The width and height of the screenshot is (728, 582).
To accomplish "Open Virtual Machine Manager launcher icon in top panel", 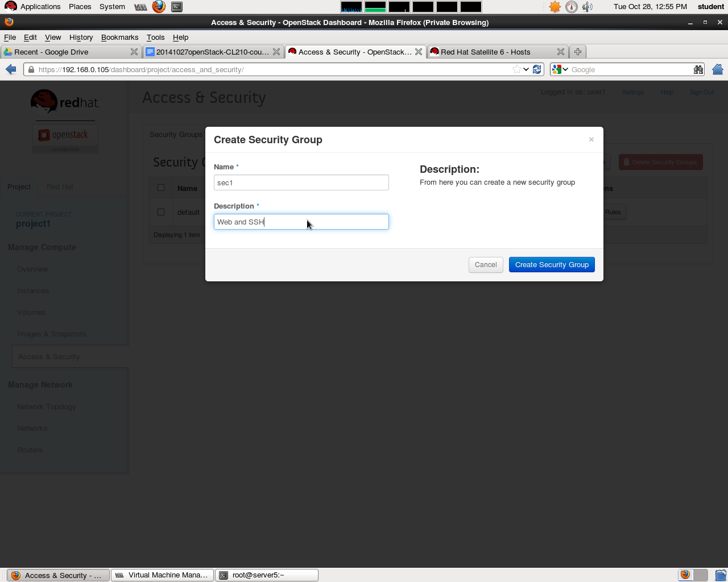I will pyautogui.click(x=140, y=7).
